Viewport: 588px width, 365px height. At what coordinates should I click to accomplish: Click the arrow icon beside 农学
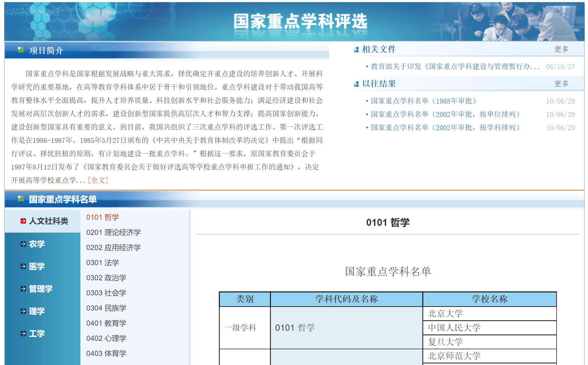[x=23, y=244]
